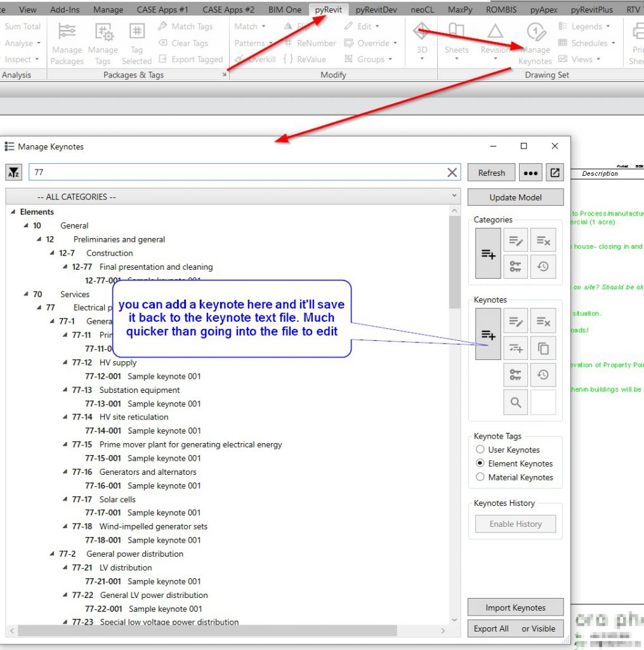This screenshot has width=644, height=650.
Task: Open keynote file in external editor icon
Action: 555,173
